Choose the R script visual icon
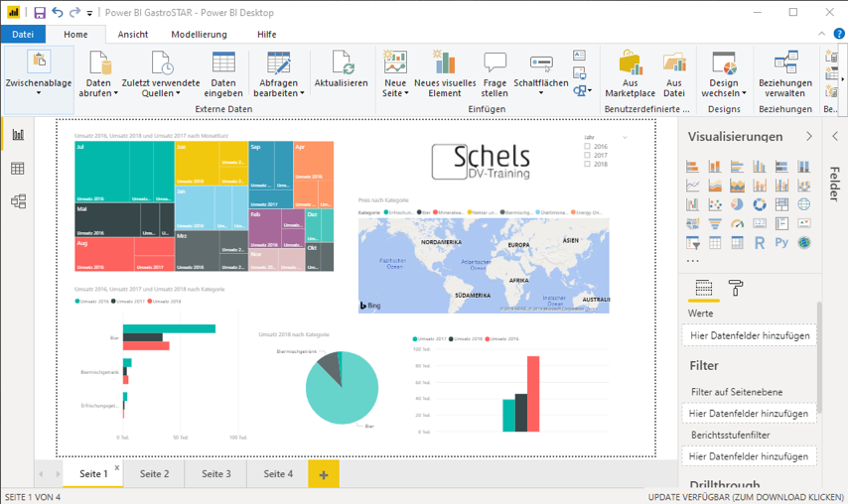This screenshot has width=848, height=504. point(760,242)
